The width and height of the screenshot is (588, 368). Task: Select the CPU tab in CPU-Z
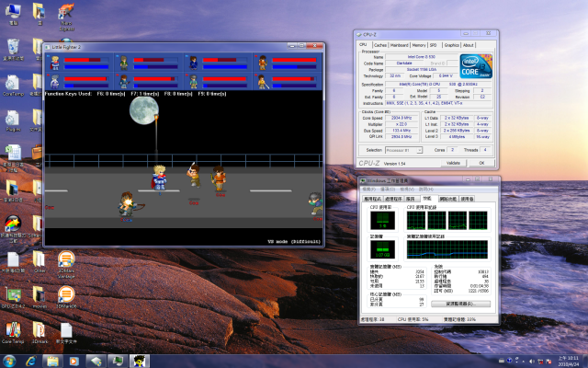coord(364,45)
